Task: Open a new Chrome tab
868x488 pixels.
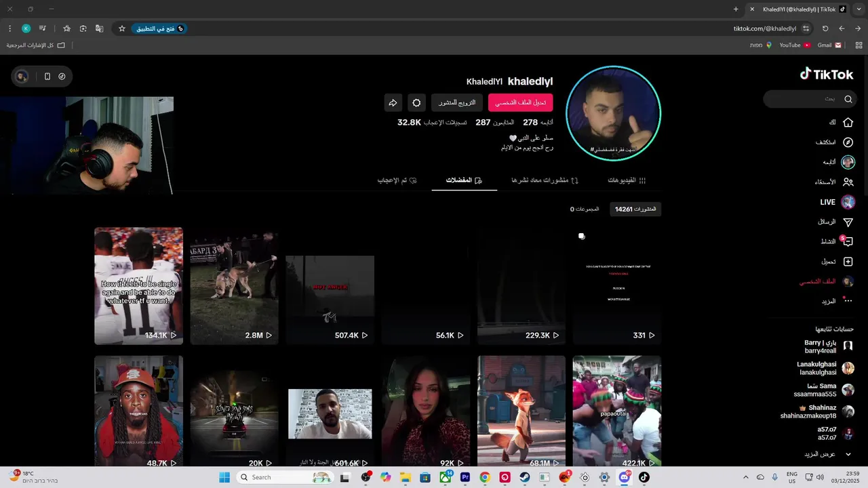Action: [x=736, y=9]
